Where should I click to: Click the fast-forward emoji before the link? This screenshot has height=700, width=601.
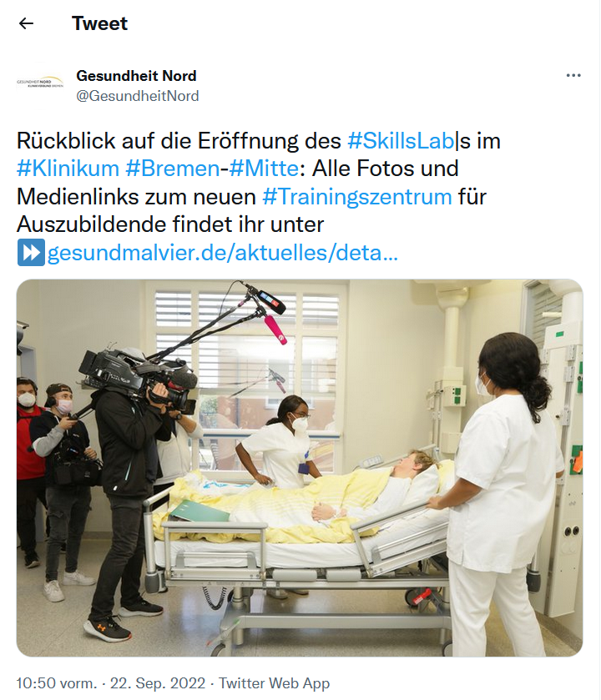click(31, 252)
